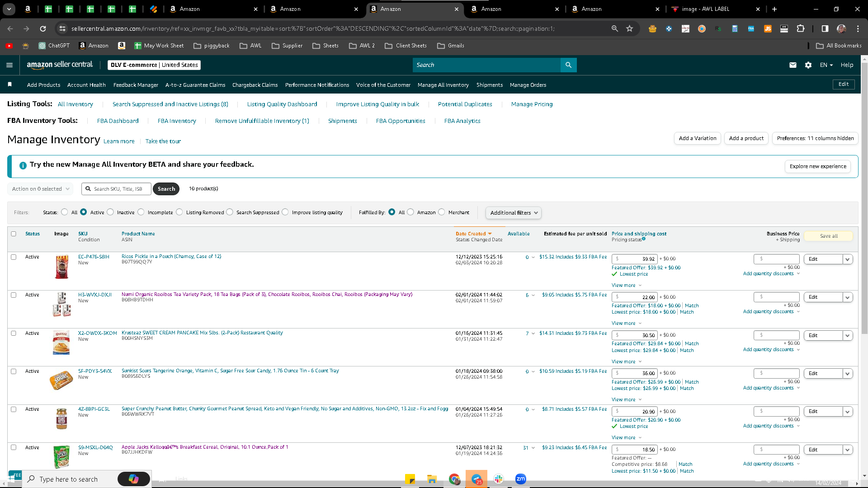This screenshot has height=488, width=868.
Task: Open Zoom from the taskbar
Action: click(x=521, y=479)
